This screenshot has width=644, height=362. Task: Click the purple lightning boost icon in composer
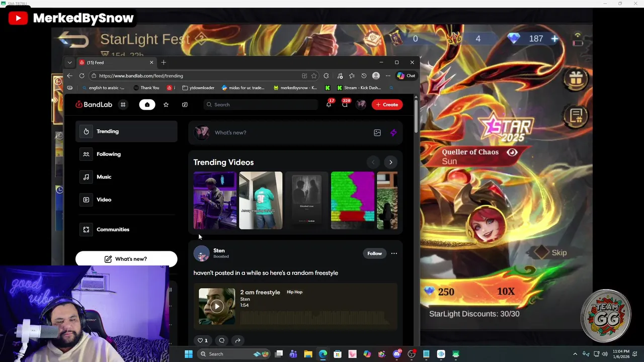[393, 133]
